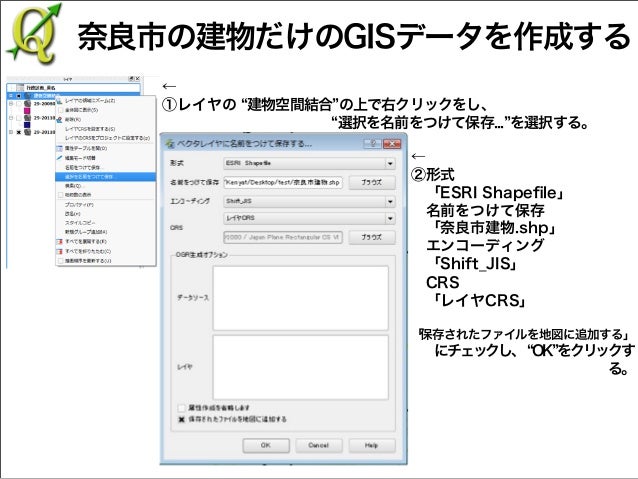The height and width of the screenshot is (479, 638).
Task: Click the polygon layer icon of 29-2008 layer
Action: click(x=28, y=104)
